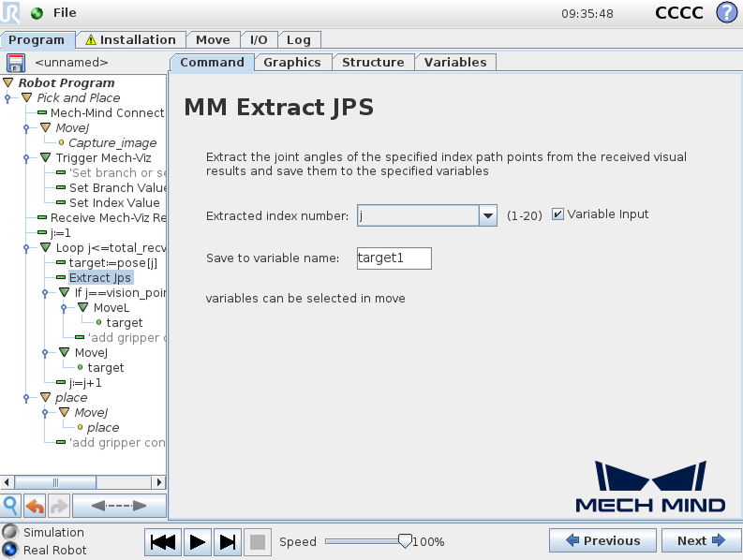
Task: Select the Command tab
Action: 212,63
